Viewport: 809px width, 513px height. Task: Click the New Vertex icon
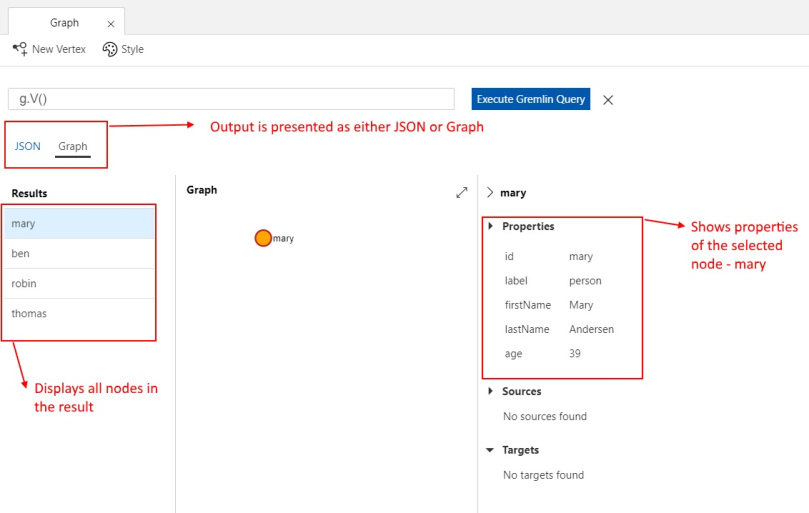coord(20,49)
